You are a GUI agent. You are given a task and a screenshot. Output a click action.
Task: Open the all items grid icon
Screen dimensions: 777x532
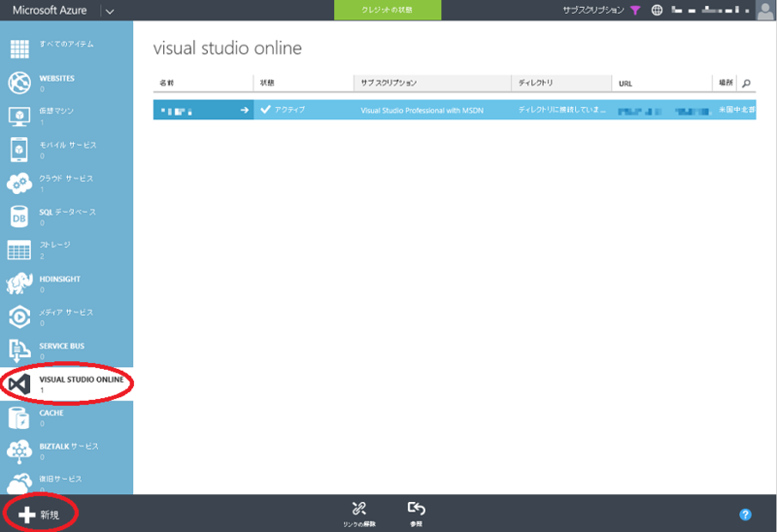pyautogui.click(x=19, y=49)
